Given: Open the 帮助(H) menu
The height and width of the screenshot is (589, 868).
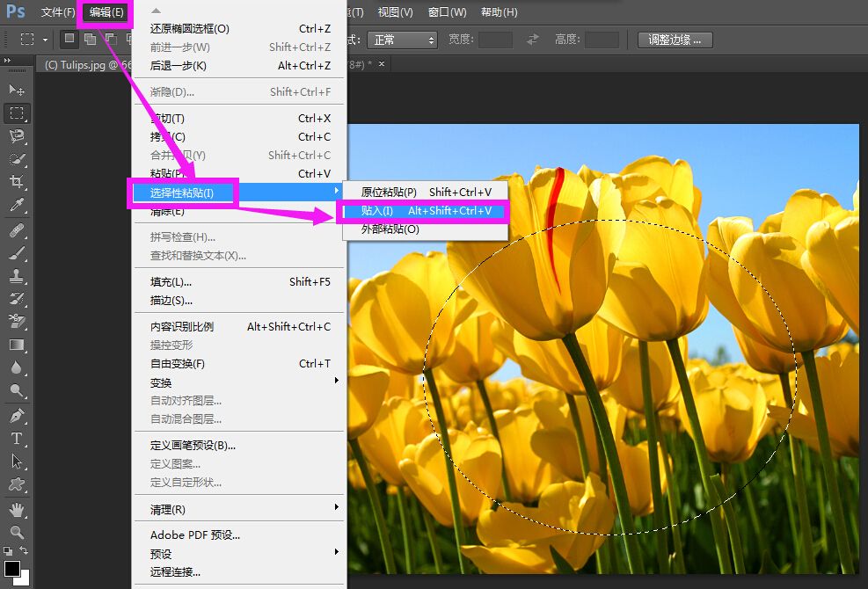Looking at the screenshot, I should click(500, 12).
